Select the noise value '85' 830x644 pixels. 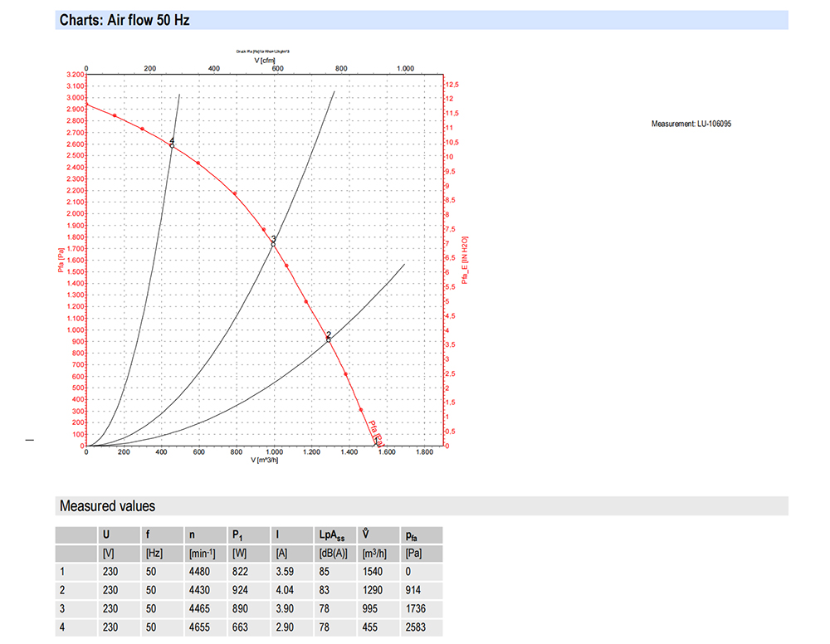click(324, 572)
